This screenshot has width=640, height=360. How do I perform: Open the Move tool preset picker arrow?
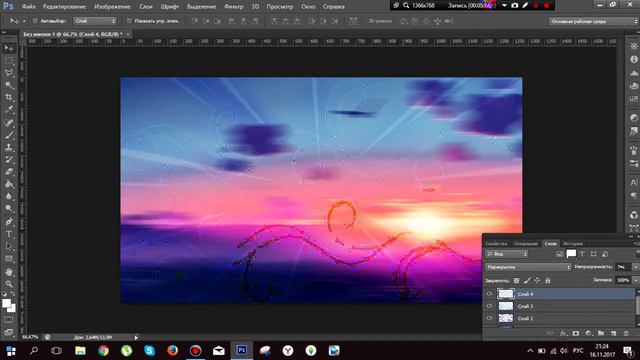[24, 21]
